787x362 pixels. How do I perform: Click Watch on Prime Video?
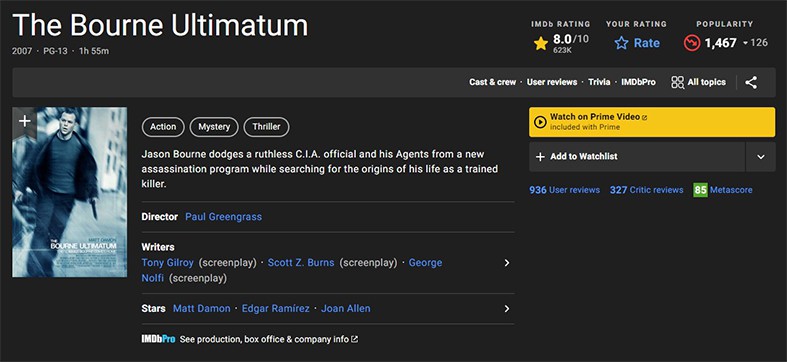[x=652, y=122]
